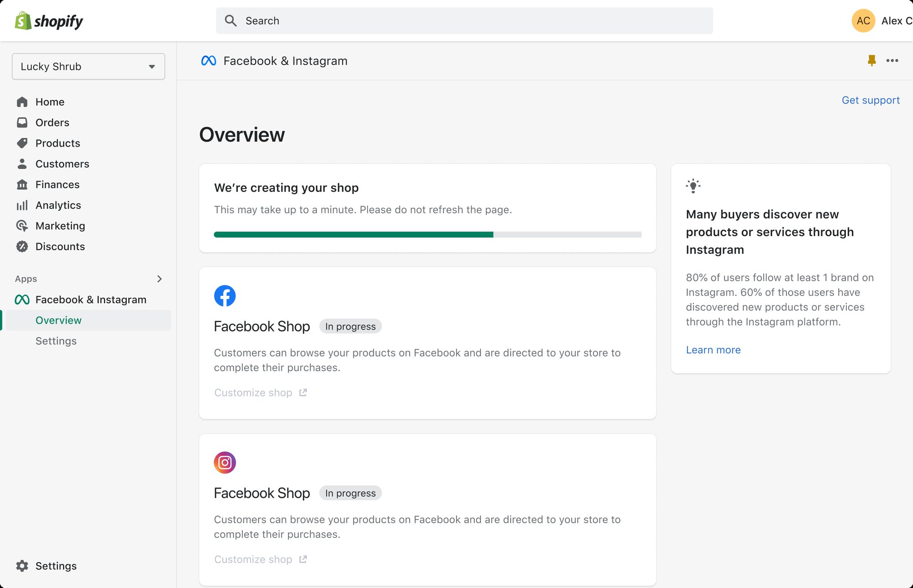913x588 pixels.
Task: Click the In progress badge in Instagram card
Action: click(x=351, y=493)
